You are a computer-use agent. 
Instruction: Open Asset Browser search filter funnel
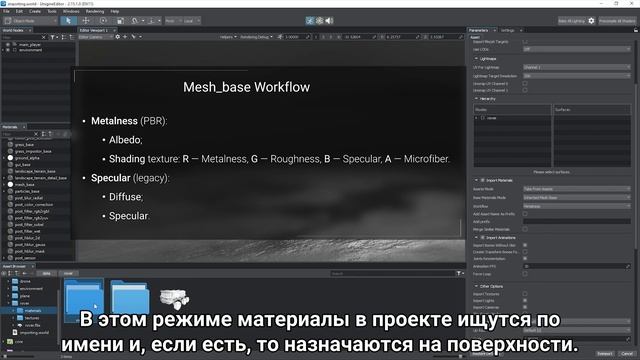click(x=460, y=273)
